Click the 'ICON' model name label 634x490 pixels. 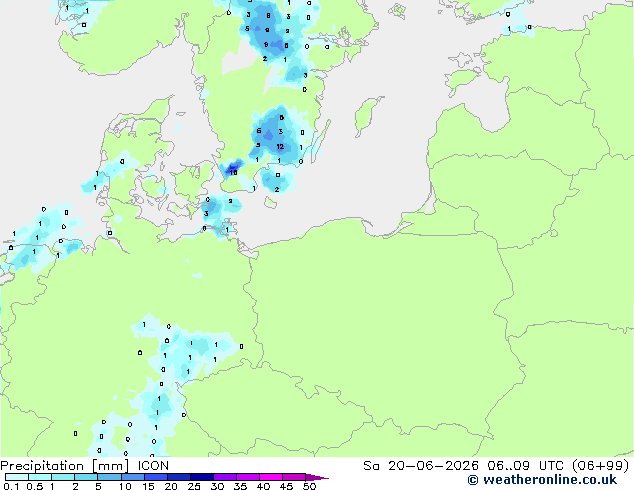153,466
